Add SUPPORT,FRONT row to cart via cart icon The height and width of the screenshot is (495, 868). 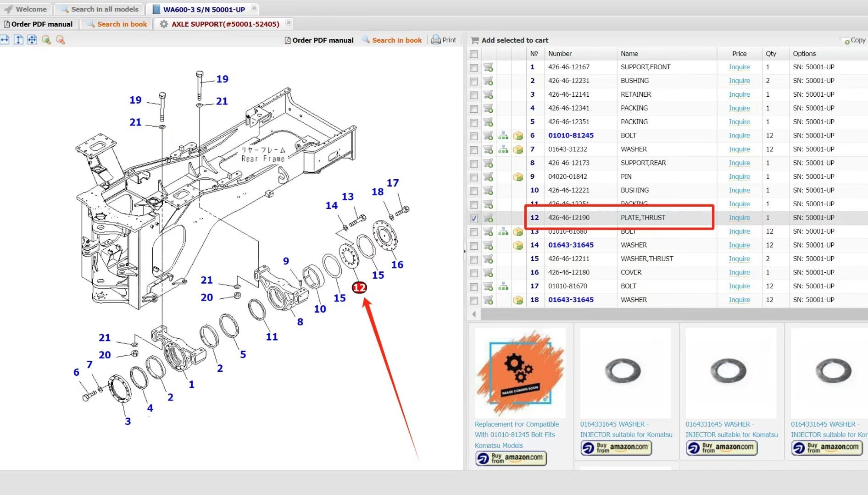coord(488,67)
